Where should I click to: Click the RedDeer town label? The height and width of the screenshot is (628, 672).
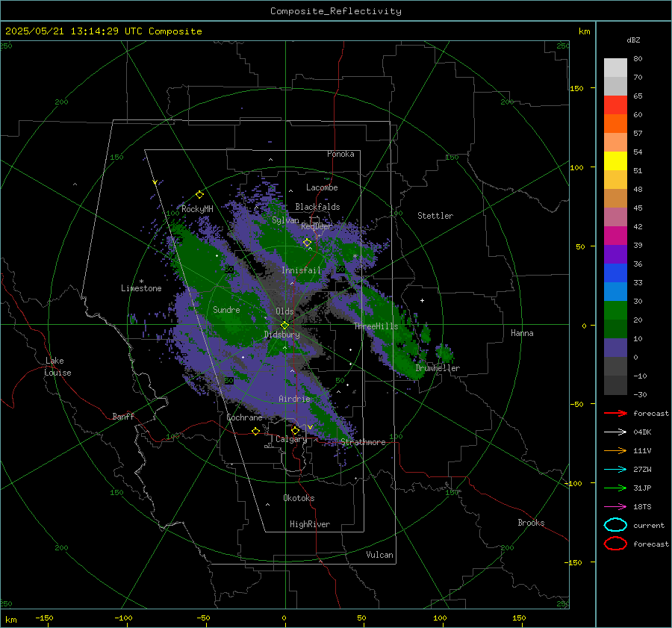click(x=317, y=226)
